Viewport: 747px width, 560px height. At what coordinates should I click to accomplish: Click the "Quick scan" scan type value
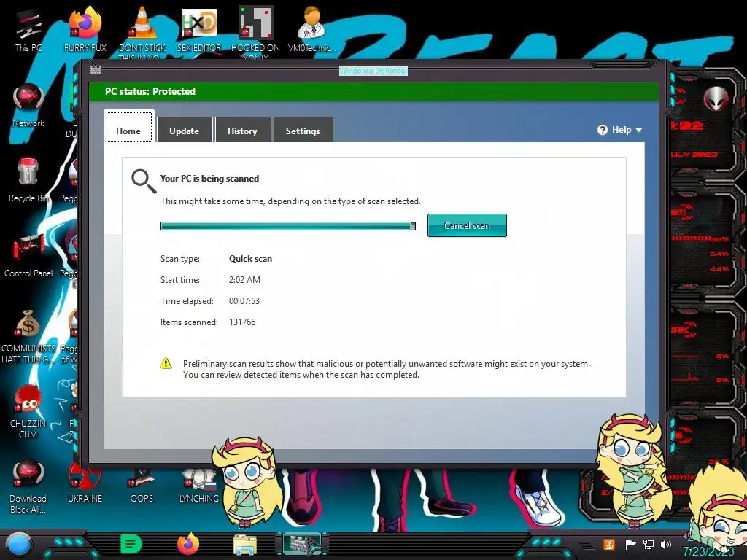[x=251, y=259]
